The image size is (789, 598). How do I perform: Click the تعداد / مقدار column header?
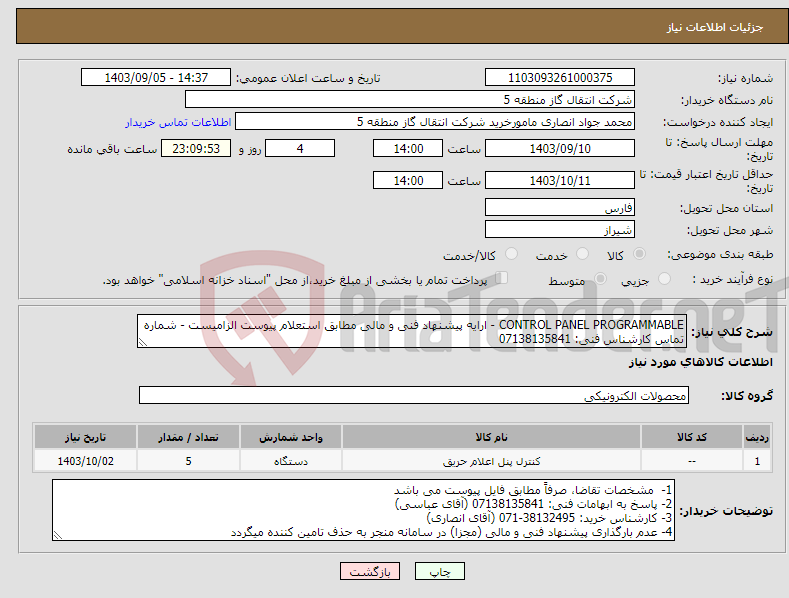tap(188, 437)
